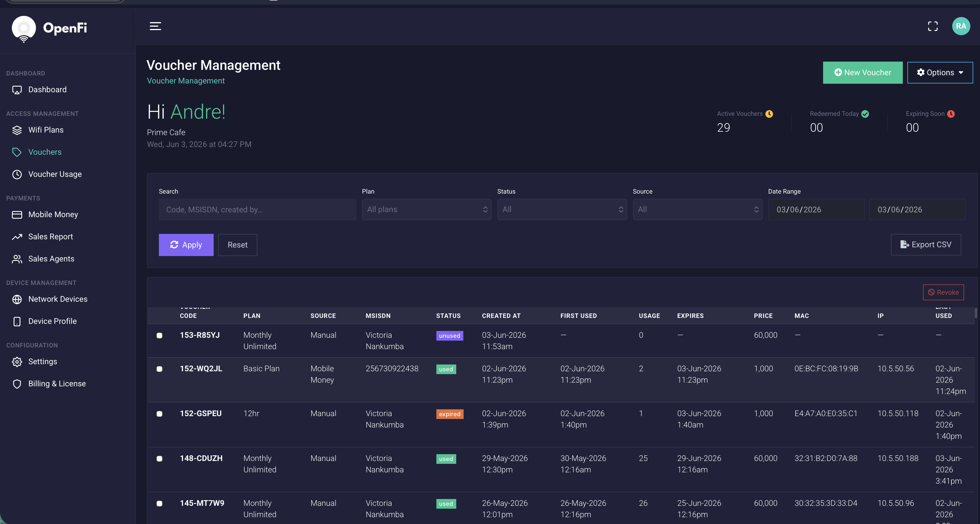Select checkbox for voucher 152-GSPEU
The height and width of the screenshot is (524, 980).
click(x=159, y=414)
